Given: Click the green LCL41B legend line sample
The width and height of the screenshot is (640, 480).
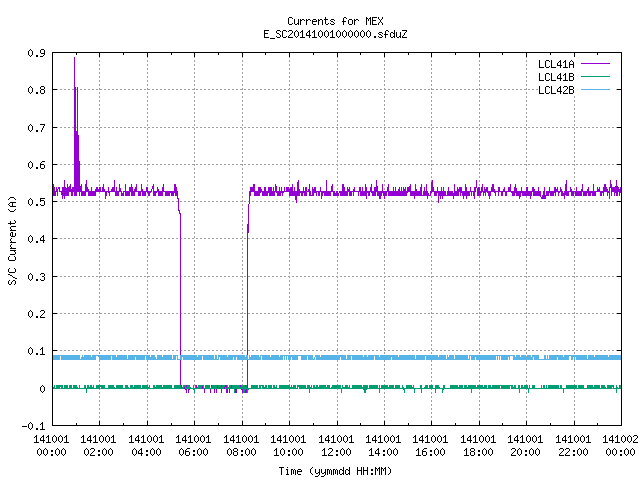Looking at the screenshot, I should pos(596,76).
